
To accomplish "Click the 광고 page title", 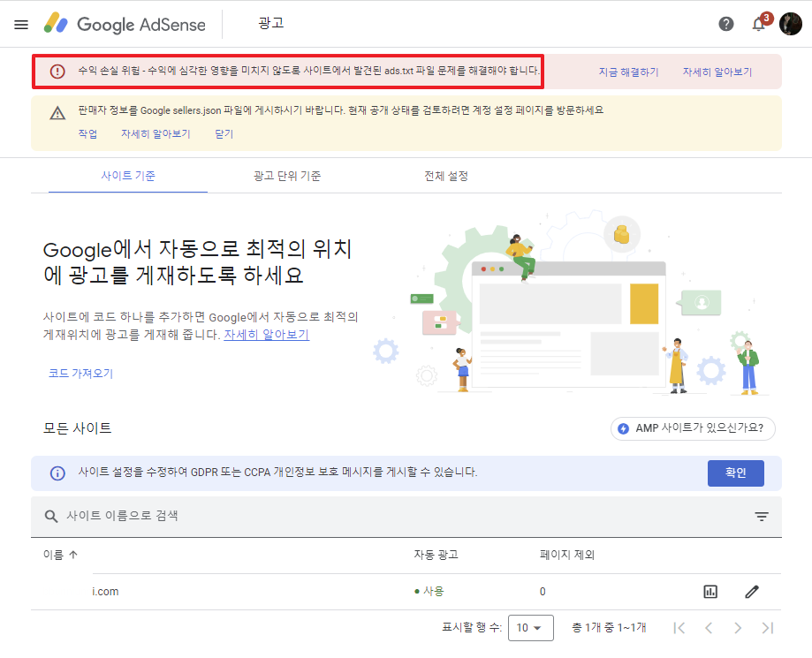I will 271,23.
